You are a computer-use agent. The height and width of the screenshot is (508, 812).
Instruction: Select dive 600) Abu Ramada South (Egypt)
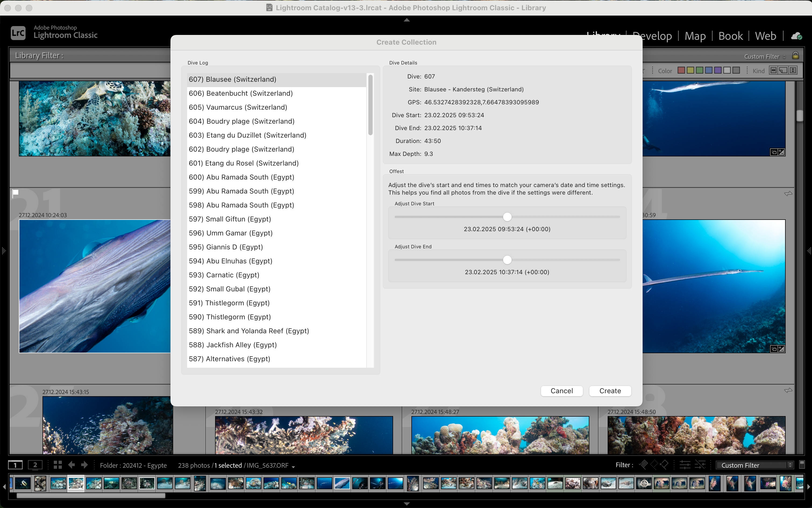276,177
